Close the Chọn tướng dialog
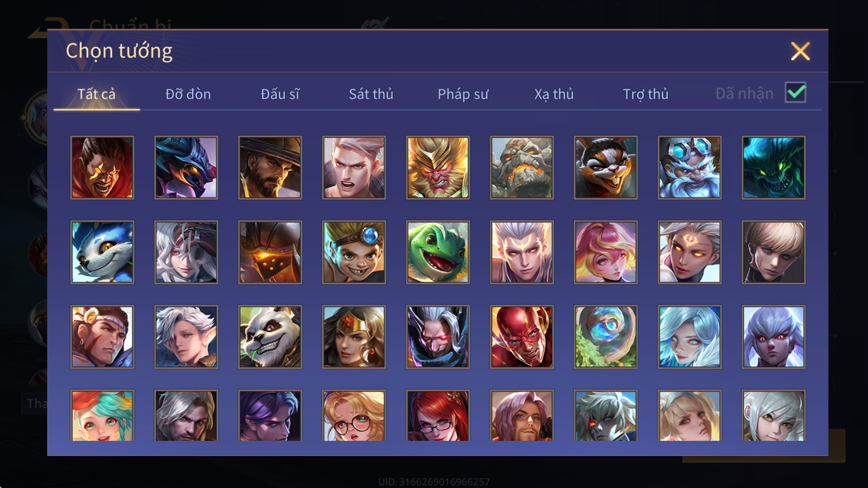Viewport: 868px width, 488px height. [x=800, y=51]
